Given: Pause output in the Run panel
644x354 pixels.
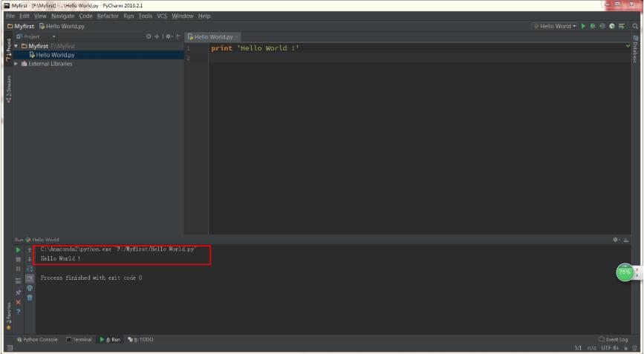Looking at the screenshot, I should [x=18, y=269].
